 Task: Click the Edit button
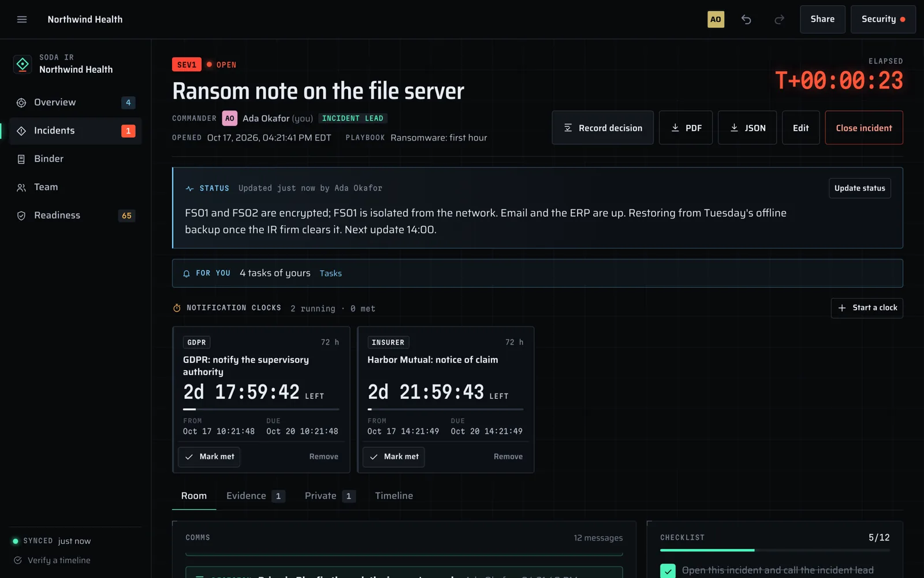coord(800,128)
